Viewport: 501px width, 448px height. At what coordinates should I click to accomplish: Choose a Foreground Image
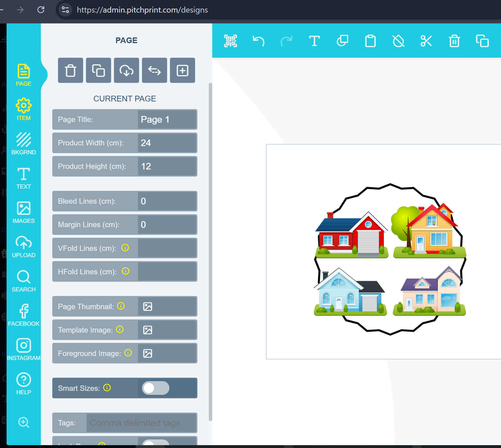pos(148,353)
